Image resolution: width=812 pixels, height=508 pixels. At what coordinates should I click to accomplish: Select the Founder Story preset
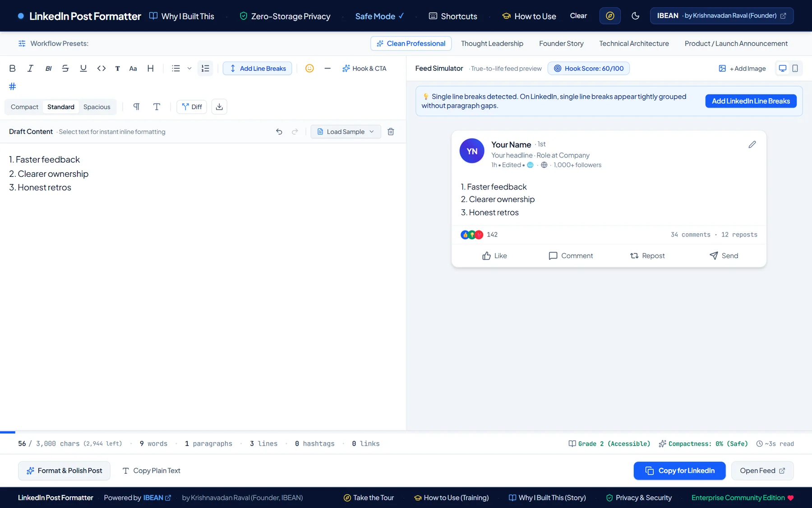click(x=561, y=43)
